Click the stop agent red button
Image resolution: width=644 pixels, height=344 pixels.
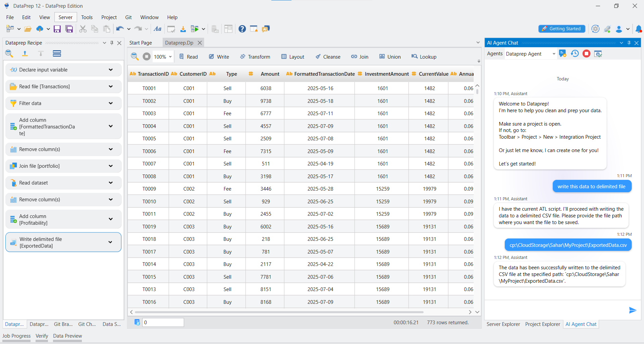coord(586,54)
